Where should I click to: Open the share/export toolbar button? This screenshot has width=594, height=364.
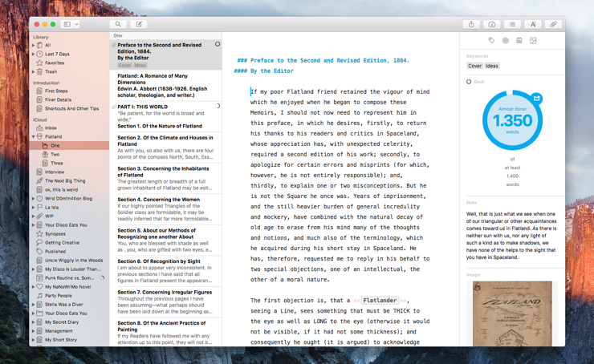tap(471, 24)
